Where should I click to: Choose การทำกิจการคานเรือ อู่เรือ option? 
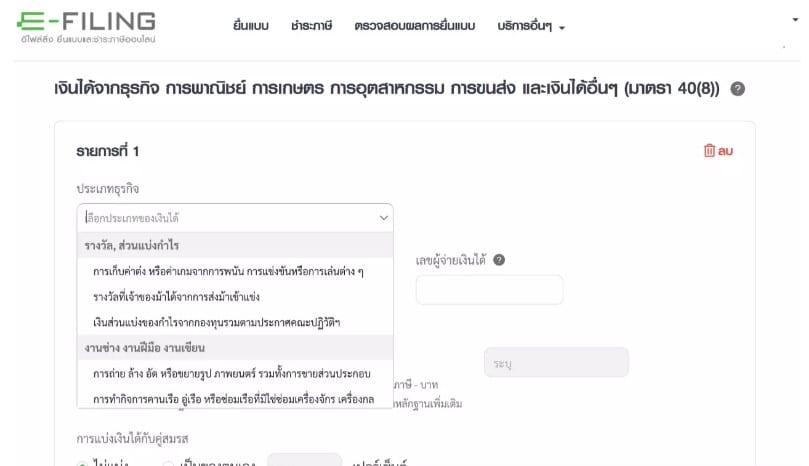click(x=235, y=398)
